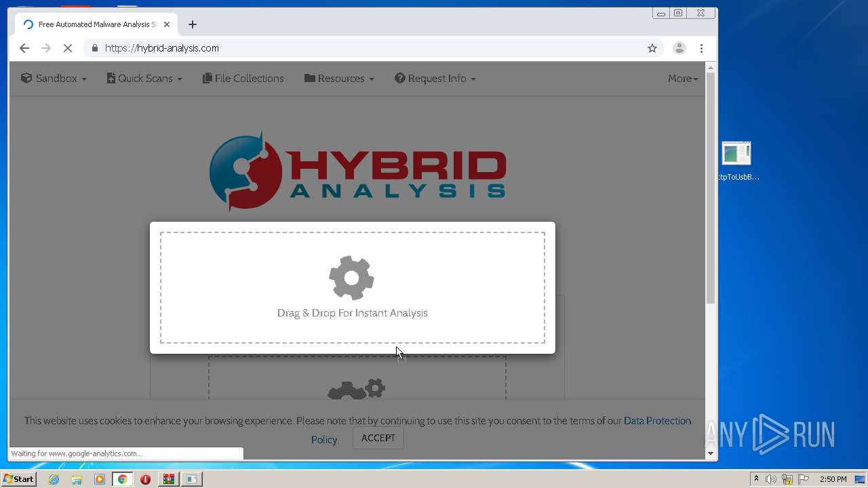Open the Chrome profile avatar menu
Image resolution: width=868 pixels, height=488 pixels.
click(679, 48)
